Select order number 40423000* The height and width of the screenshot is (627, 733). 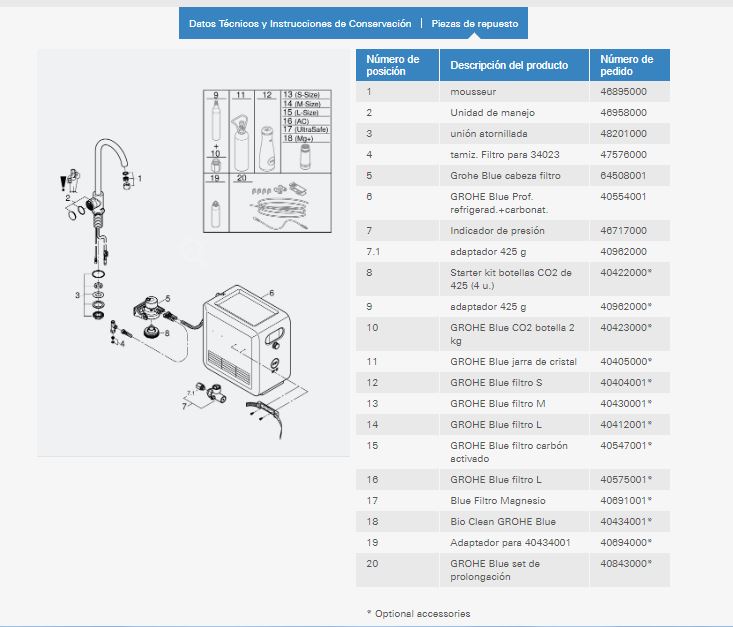tap(625, 328)
